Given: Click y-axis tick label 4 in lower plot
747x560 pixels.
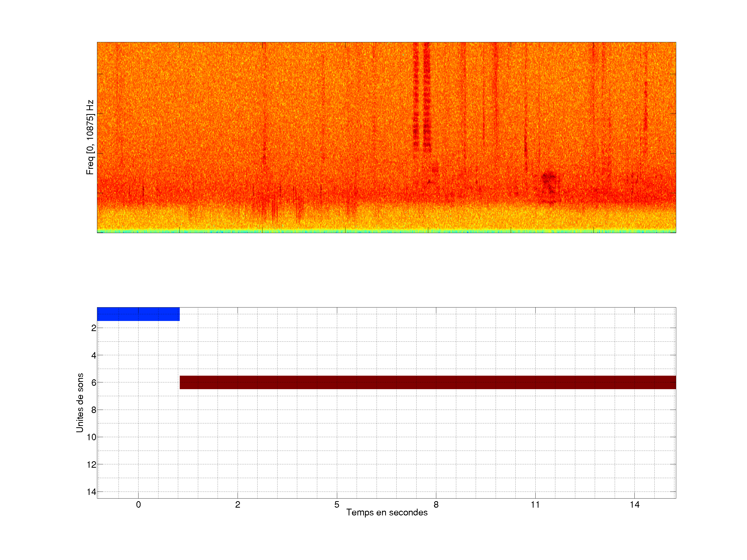Looking at the screenshot, I should [x=94, y=355].
